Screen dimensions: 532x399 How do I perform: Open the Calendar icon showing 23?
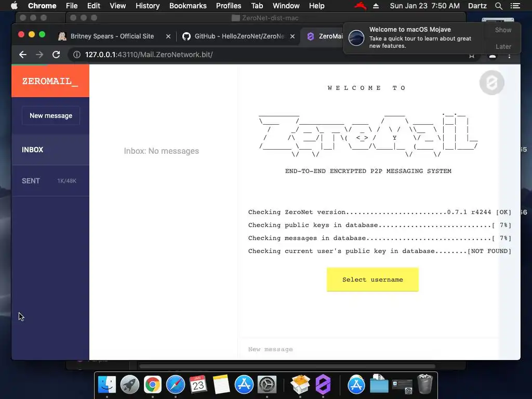click(x=198, y=385)
